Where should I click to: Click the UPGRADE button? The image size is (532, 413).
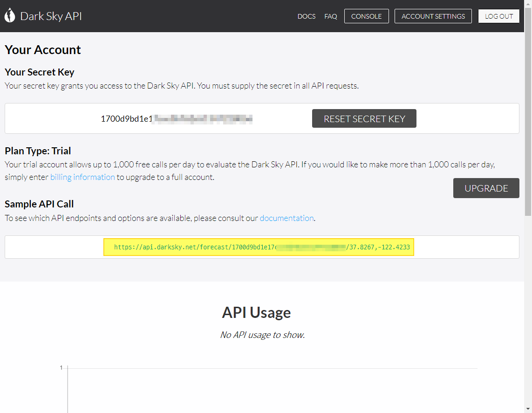point(486,188)
